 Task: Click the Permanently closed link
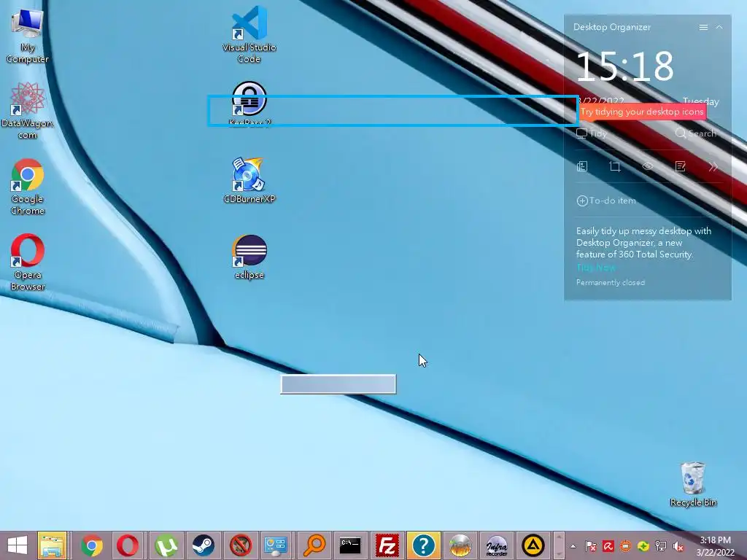click(x=611, y=282)
